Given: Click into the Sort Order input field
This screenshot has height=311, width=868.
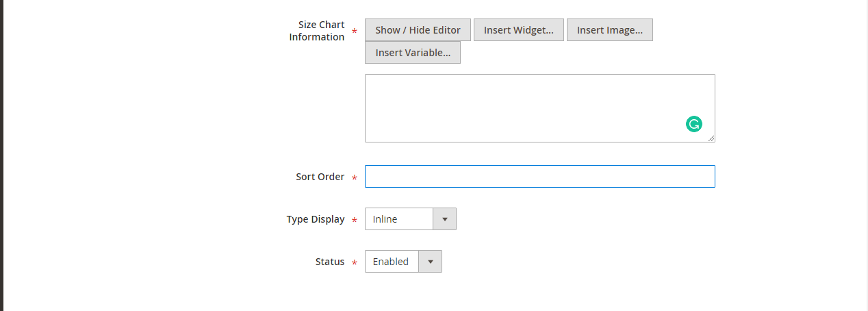Looking at the screenshot, I should 539,177.
